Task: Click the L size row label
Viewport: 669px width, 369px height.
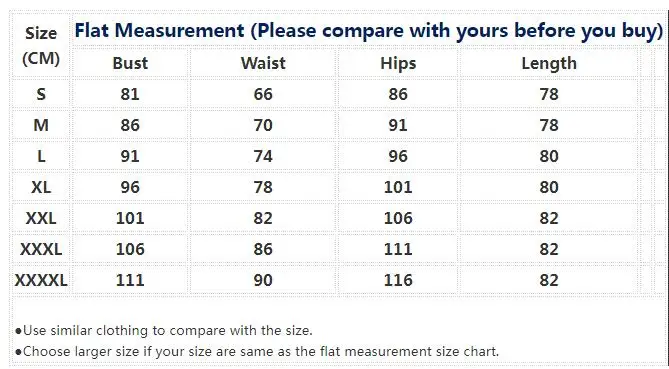Action: pyautogui.click(x=41, y=156)
